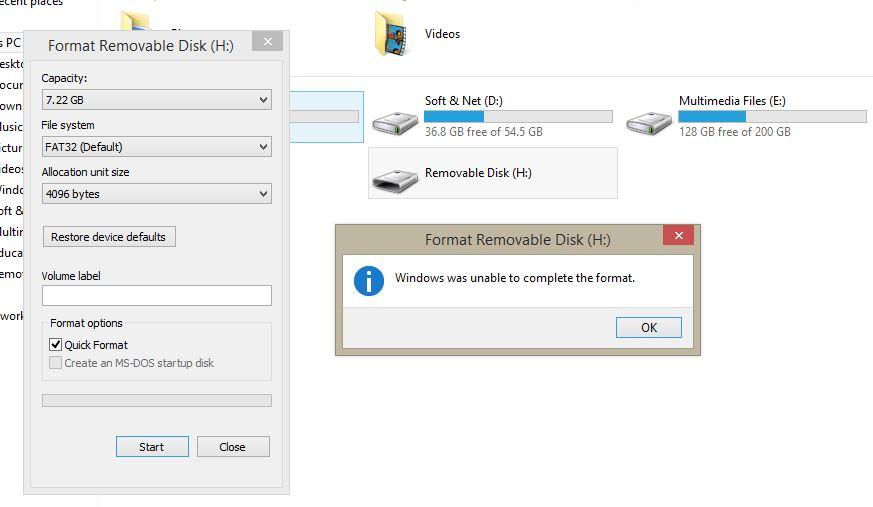Expand the File system FAT32 dropdown
873x507 pixels.
[x=156, y=147]
